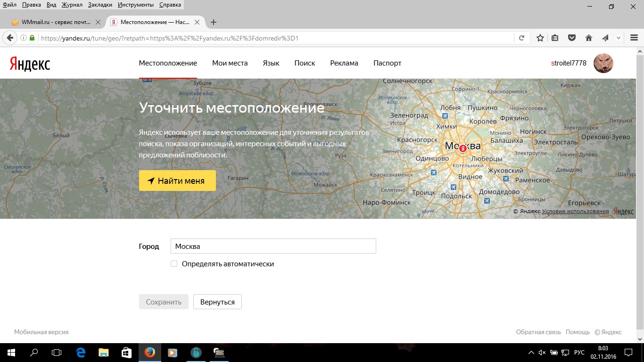The width and height of the screenshot is (644, 362).
Task: Open the Windows Start menu
Action: [11, 352]
